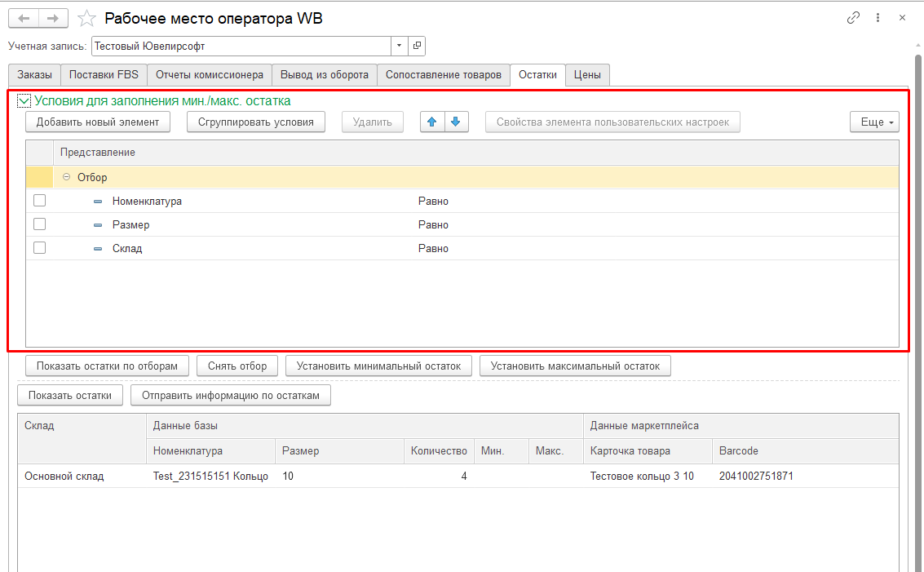Open the Учетная запись dropdown arrow
The image size is (924, 572).
(399, 46)
